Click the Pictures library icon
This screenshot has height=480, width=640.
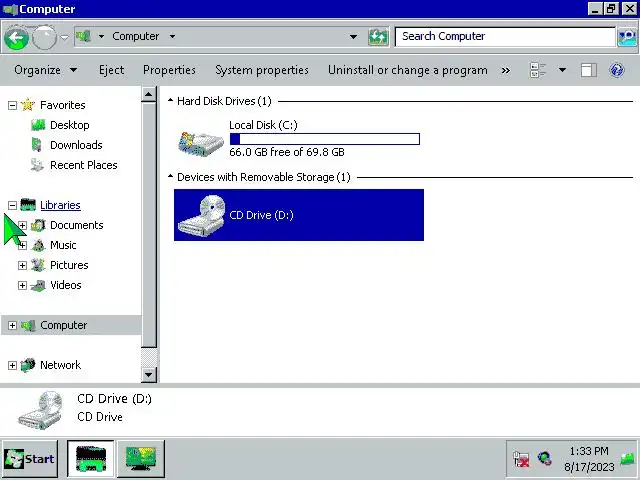tap(38, 265)
